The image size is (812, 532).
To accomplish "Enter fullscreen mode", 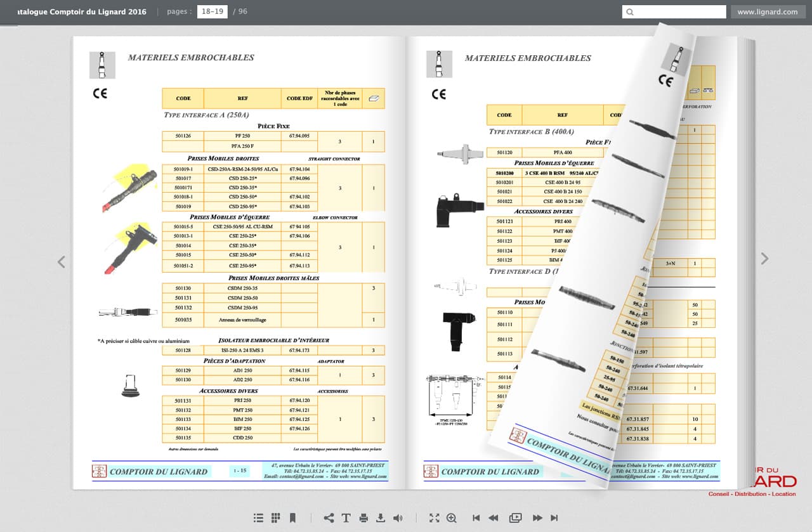I will pos(434,518).
